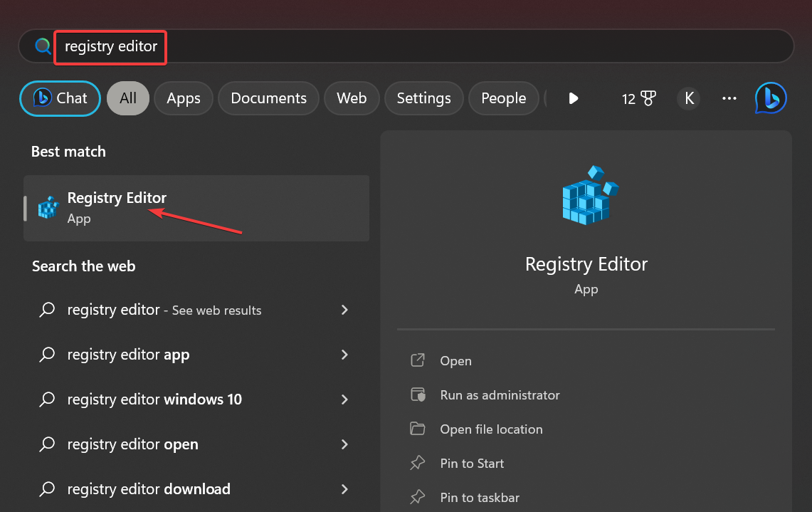
Task: Click into the search text field
Action: (x=427, y=47)
